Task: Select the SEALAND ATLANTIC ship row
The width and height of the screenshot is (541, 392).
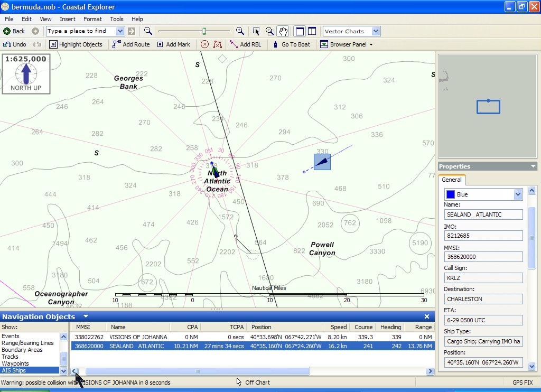Action: (x=253, y=346)
